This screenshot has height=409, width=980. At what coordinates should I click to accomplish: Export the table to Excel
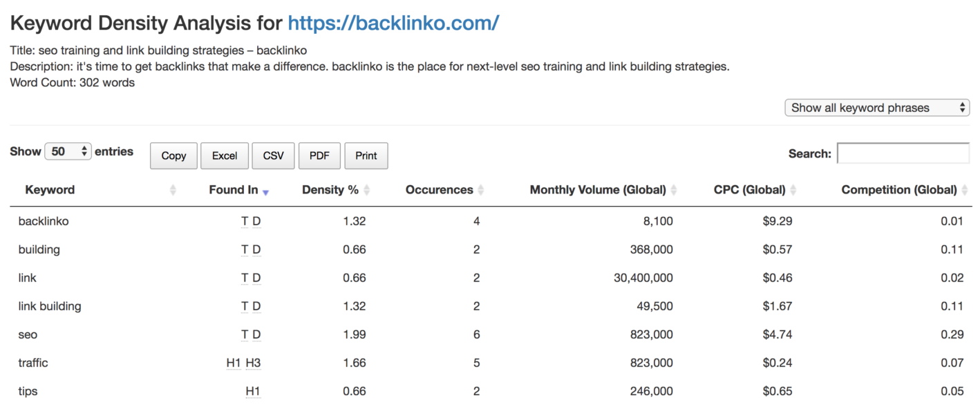coord(225,156)
